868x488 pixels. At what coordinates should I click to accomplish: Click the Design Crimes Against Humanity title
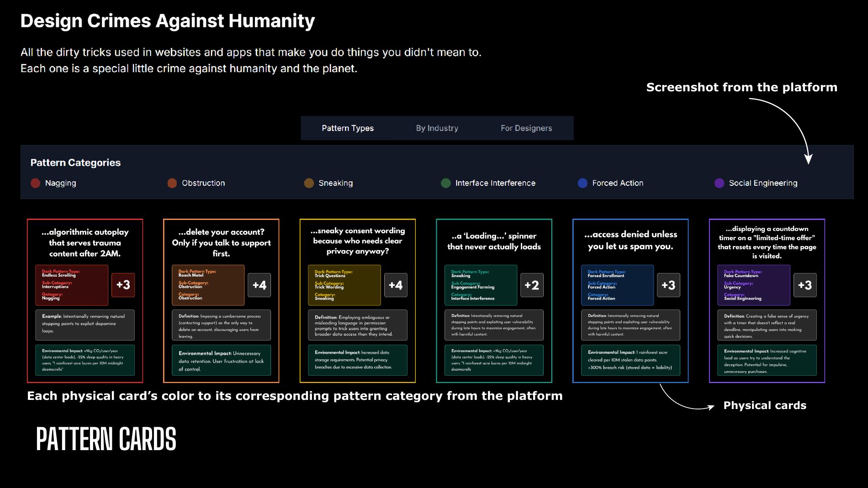point(168,21)
